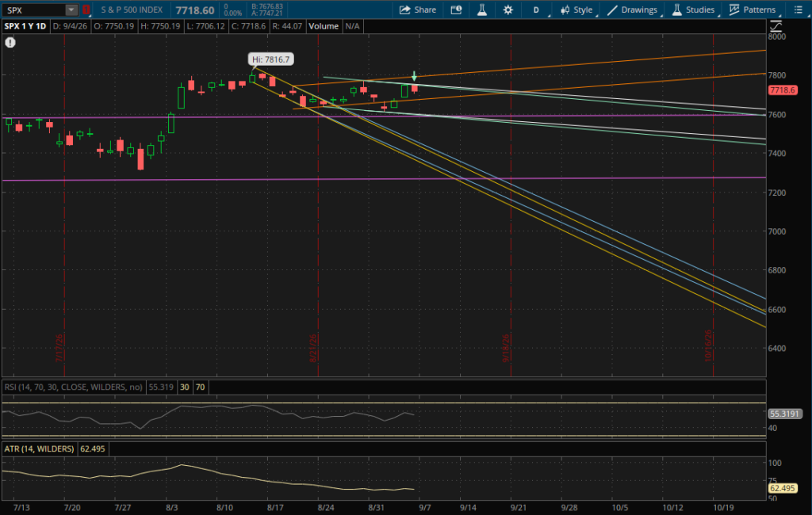Click the 7718.6 last price marker
This screenshot has height=515, width=812.
(x=783, y=90)
